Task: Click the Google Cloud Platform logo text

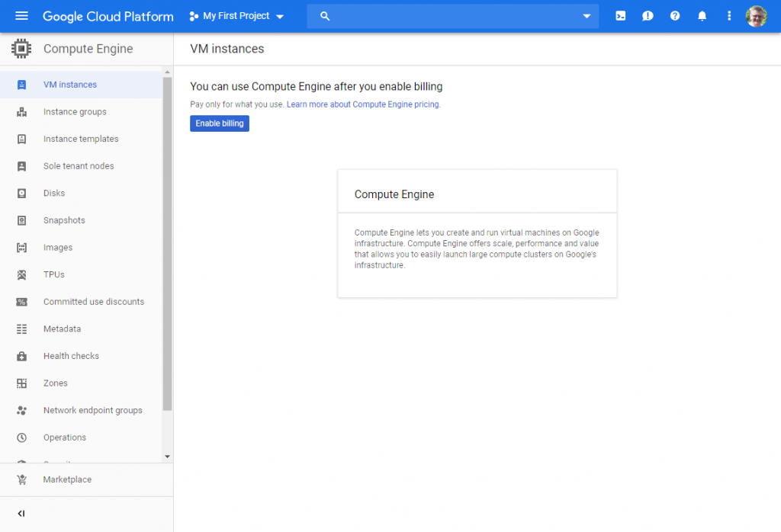Action: click(x=108, y=17)
